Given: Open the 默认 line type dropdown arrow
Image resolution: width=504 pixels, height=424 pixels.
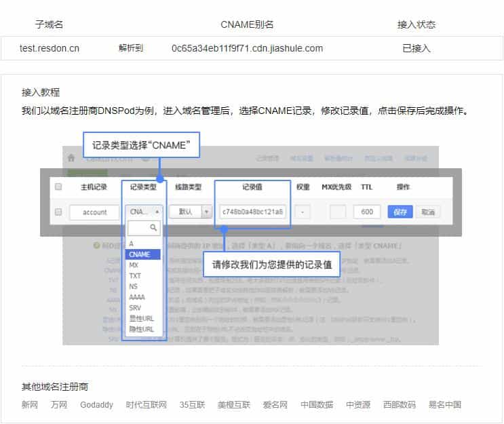Looking at the screenshot, I should tap(207, 212).
